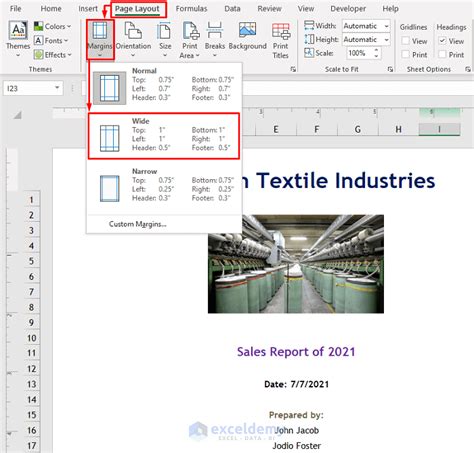Click the Jodio Foster name
Screen dimensions: 474x453
point(297,446)
